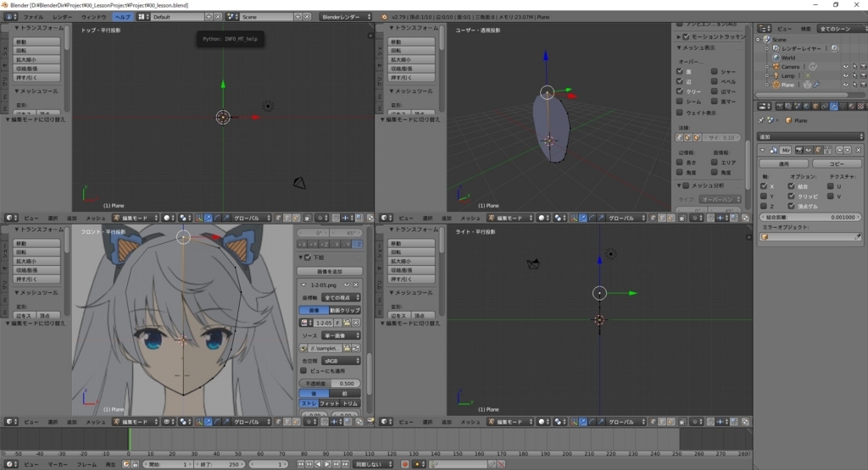Remove background image 1-2-05.png
Image resolution: width=868 pixels, height=470 pixels.
(x=355, y=285)
